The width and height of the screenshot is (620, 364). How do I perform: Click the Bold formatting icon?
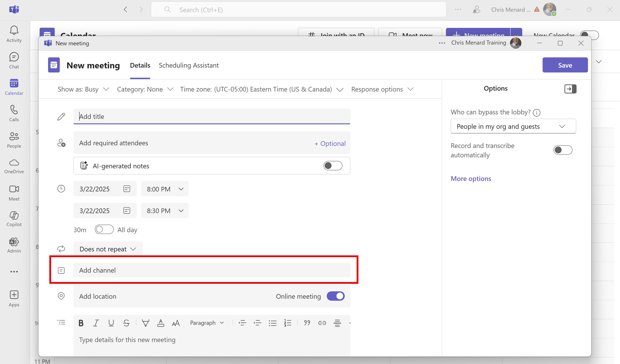[81, 323]
